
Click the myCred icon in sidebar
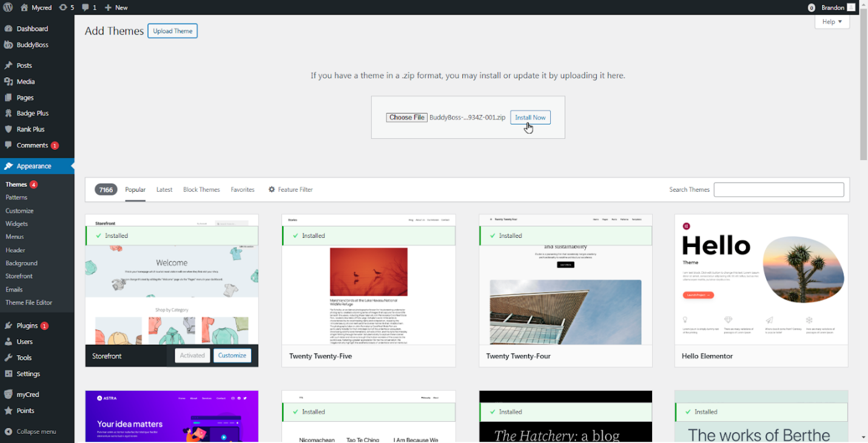point(8,394)
